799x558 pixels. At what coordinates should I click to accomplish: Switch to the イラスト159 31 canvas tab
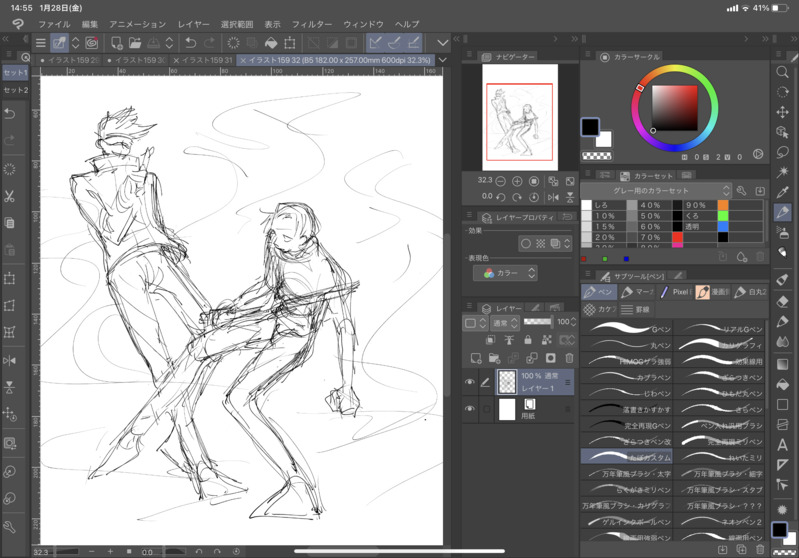tap(207, 61)
